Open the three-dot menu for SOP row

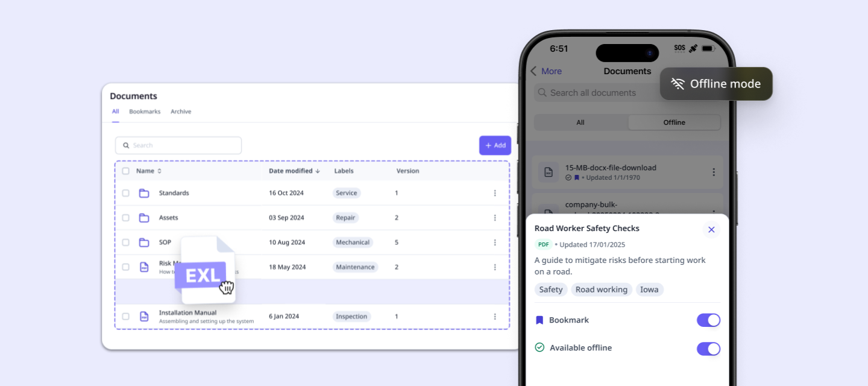coord(495,242)
